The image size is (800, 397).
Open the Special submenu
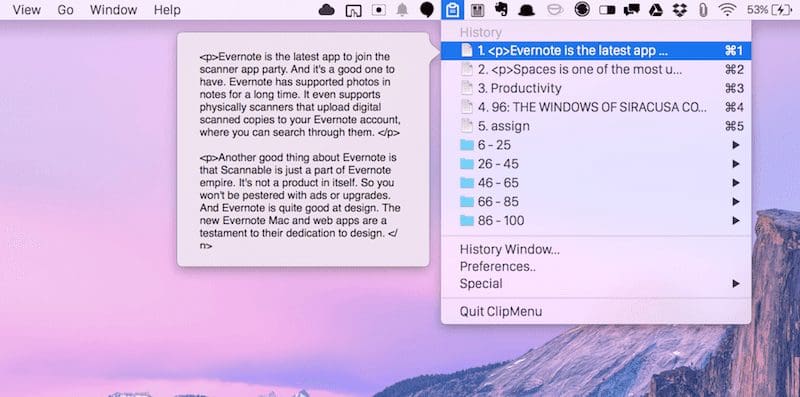596,283
